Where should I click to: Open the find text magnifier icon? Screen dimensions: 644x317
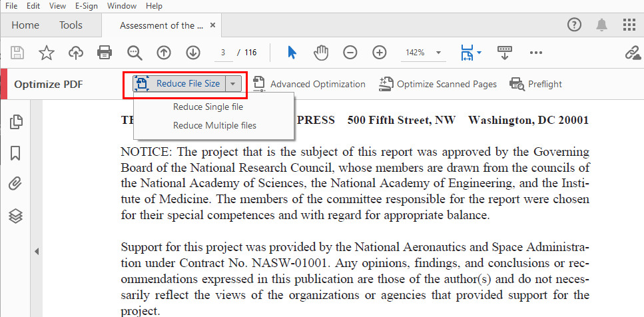click(x=135, y=53)
